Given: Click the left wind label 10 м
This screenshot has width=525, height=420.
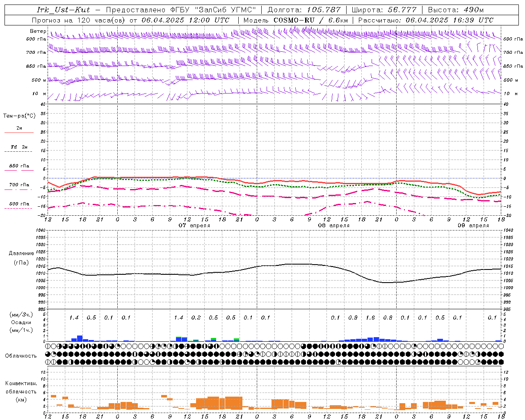Looking at the screenshot, I should click(x=39, y=94).
